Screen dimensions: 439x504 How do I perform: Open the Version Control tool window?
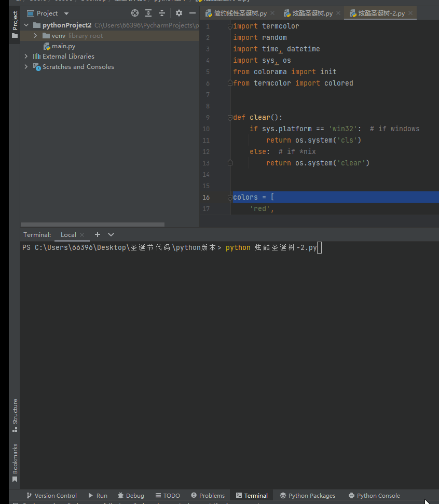click(51, 495)
